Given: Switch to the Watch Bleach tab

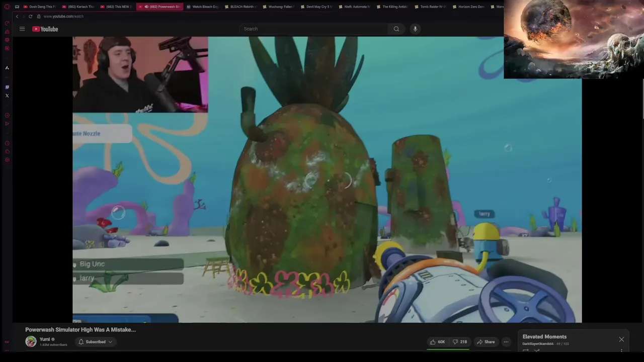Looking at the screenshot, I should click(202, 7).
